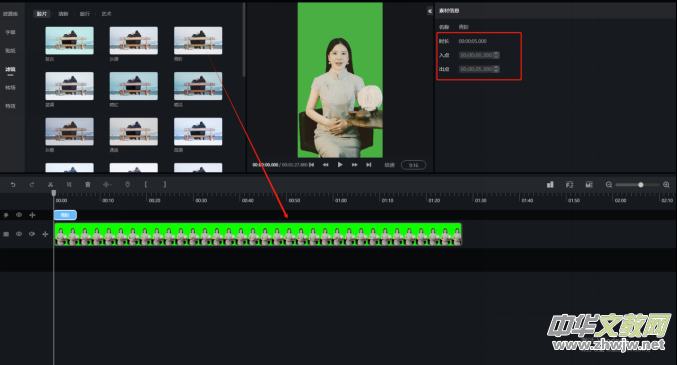Select the scissors split tool
This screenshot has width=677, height=365.
click(51, 184)
